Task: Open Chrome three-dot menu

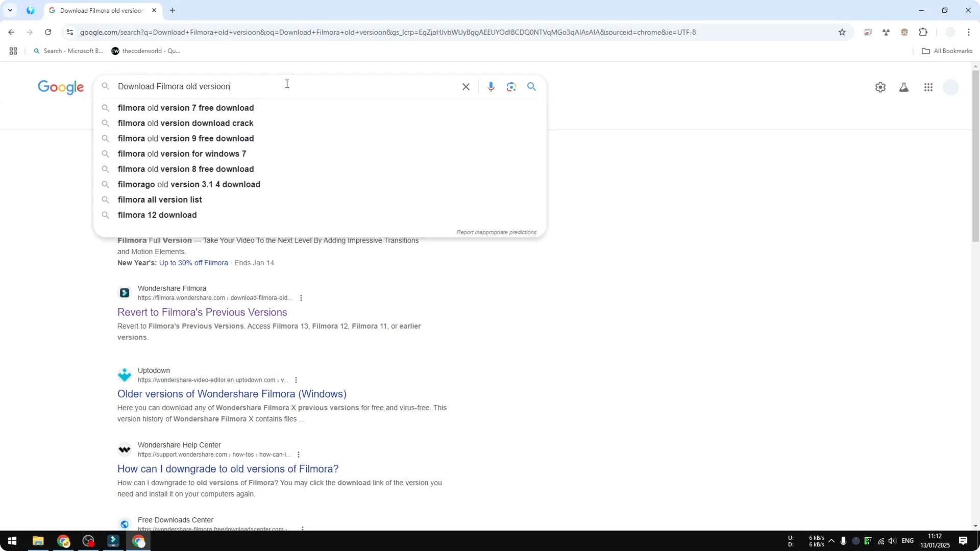Action: click(x=968, y=32)
